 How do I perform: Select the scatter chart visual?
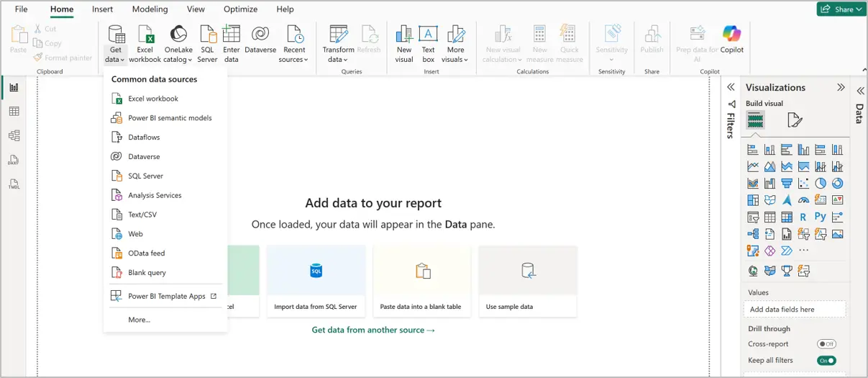(x=803, y=183)
